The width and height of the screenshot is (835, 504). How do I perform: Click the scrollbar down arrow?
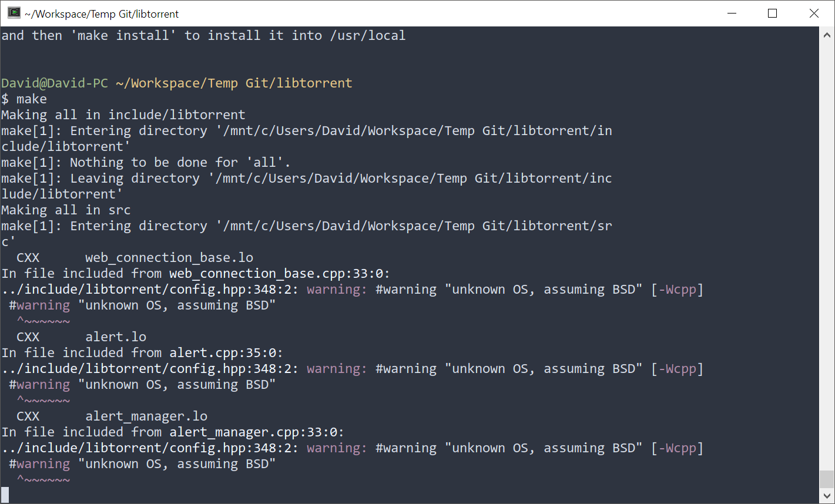[x=827, y=495]
